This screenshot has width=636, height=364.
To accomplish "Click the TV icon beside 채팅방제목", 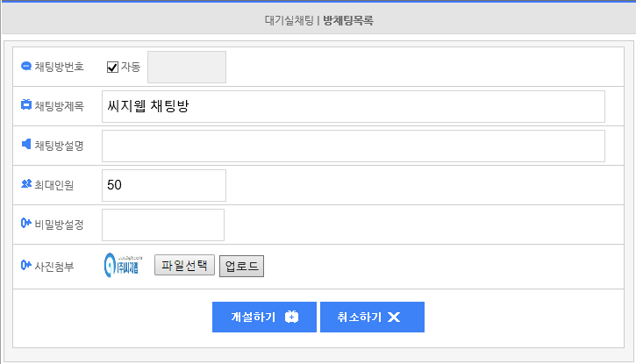I will [26, 104].
